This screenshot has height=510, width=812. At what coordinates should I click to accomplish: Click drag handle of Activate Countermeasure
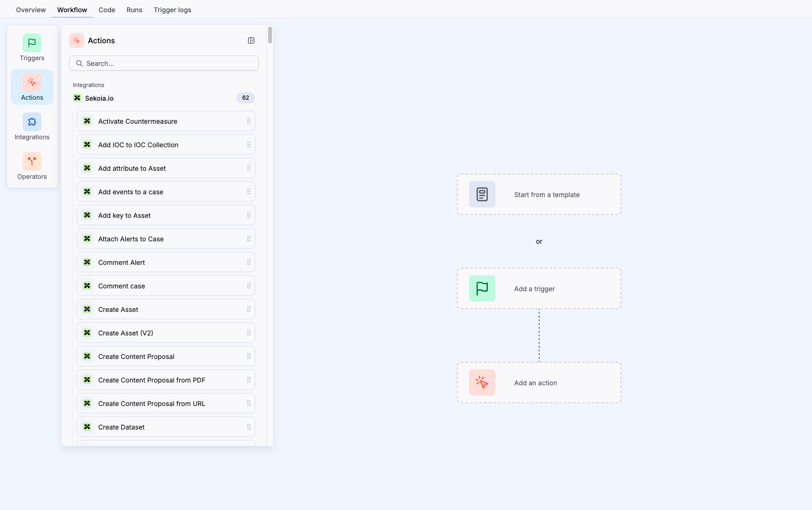click(x=249, y=121)
